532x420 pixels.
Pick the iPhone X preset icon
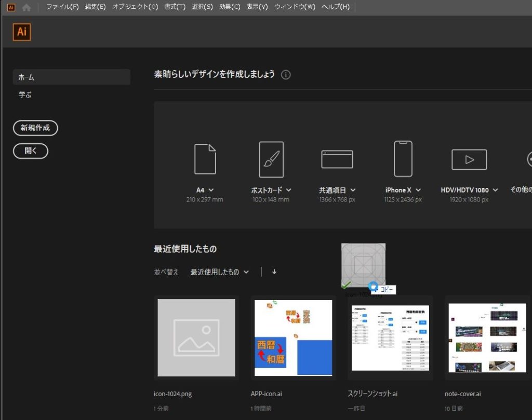point(403,159)
